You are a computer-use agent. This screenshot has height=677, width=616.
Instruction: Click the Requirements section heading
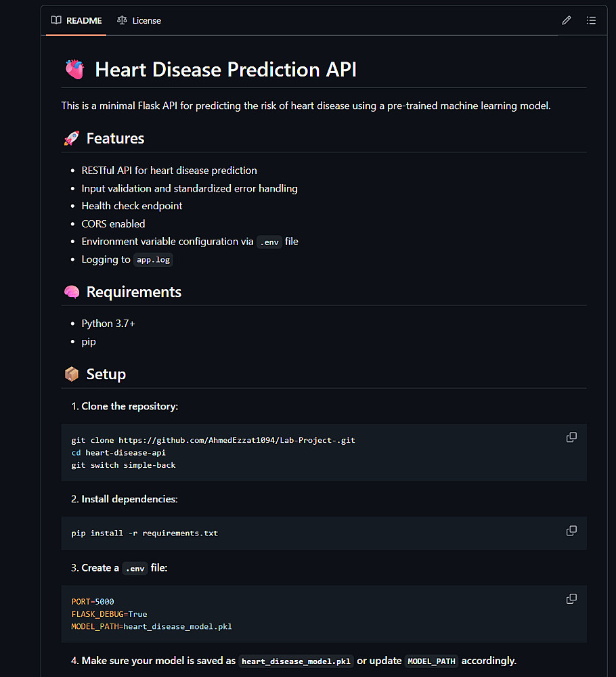pos(133,292)
